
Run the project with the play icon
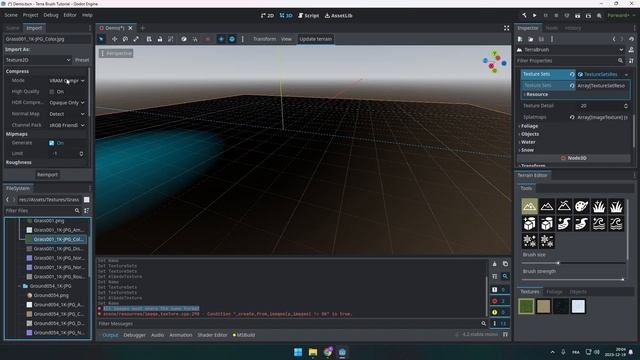(534, 16)
